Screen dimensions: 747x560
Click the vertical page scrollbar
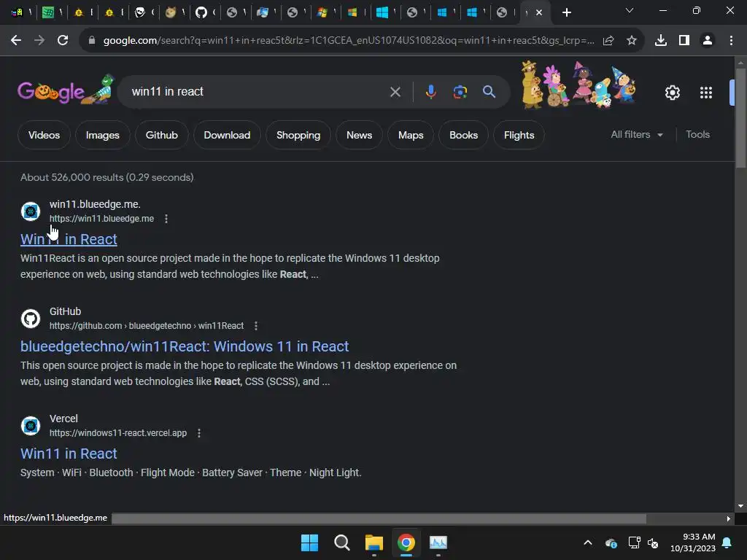coord(740,118)
